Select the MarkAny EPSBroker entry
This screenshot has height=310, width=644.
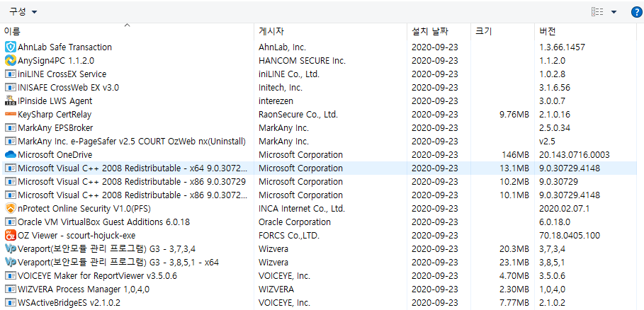320,128
